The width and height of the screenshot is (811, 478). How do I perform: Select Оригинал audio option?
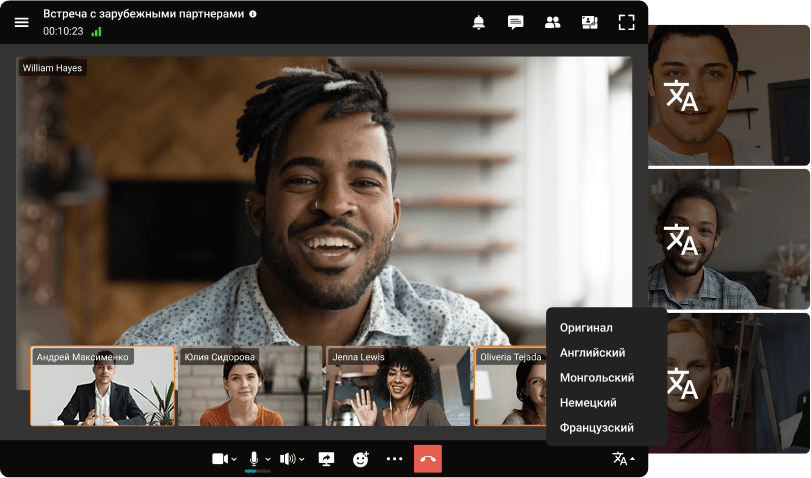(x=586, y=328)
